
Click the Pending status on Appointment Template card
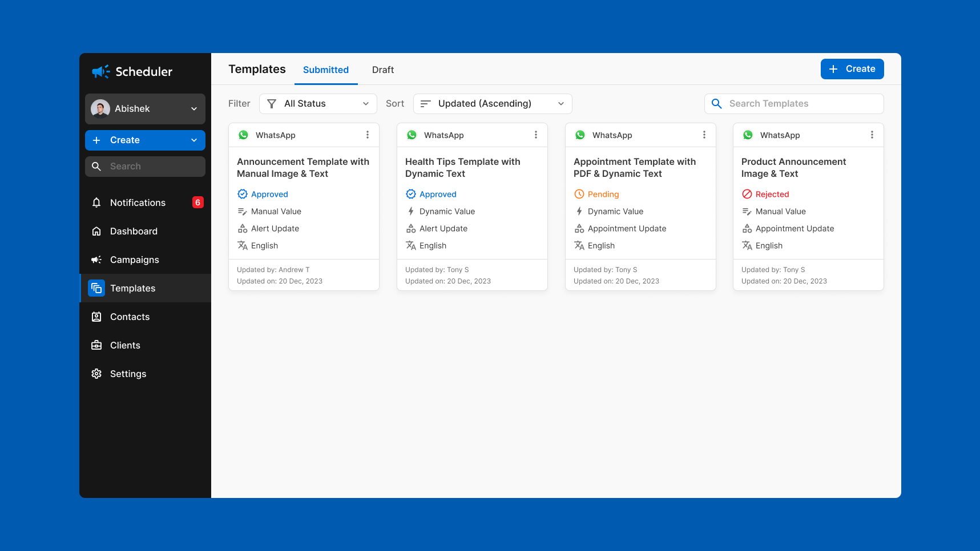pyautogui.click(x=603, y=194)
